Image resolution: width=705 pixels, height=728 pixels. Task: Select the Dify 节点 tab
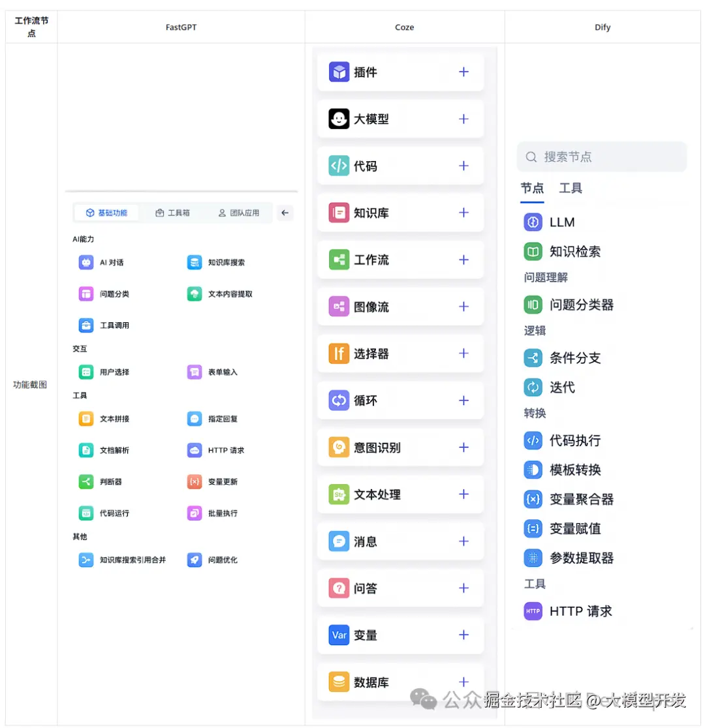(x=532, y=189)
